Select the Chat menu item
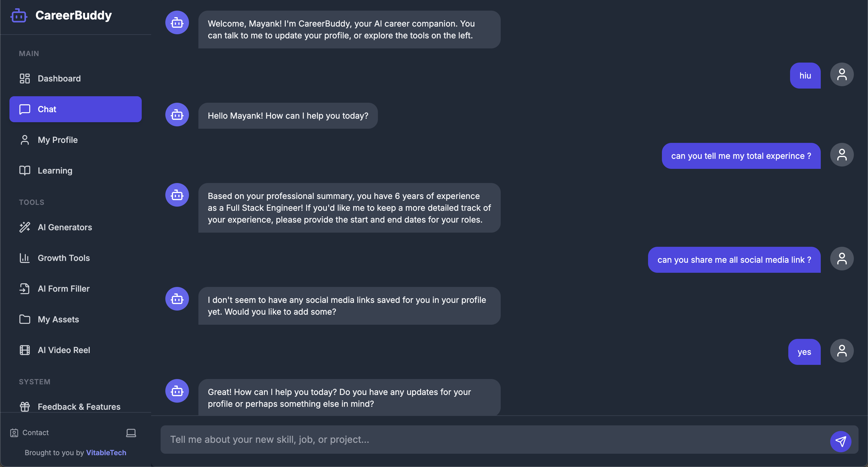Image resolution: width=868 pixels, height=467 pixels. (76, 109)
